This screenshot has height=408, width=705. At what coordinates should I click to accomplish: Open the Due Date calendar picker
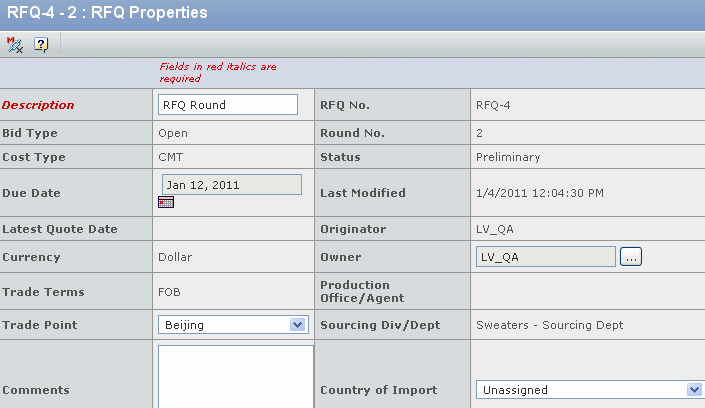click(166, 203)
